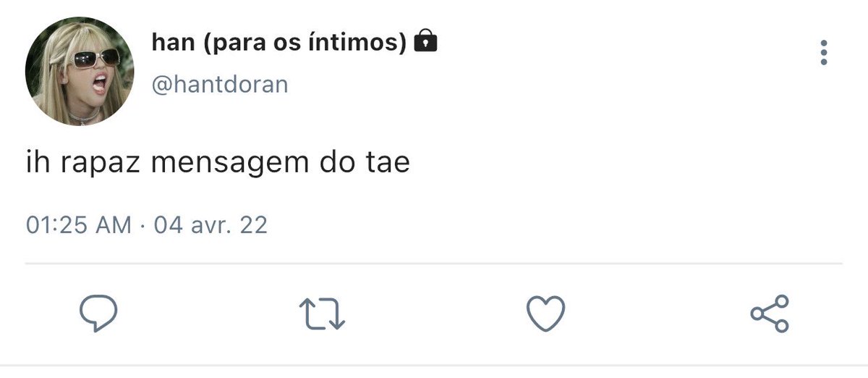Open han's profile picture avatar
This screenshot has height=378, width=868.
coord(80,72)
